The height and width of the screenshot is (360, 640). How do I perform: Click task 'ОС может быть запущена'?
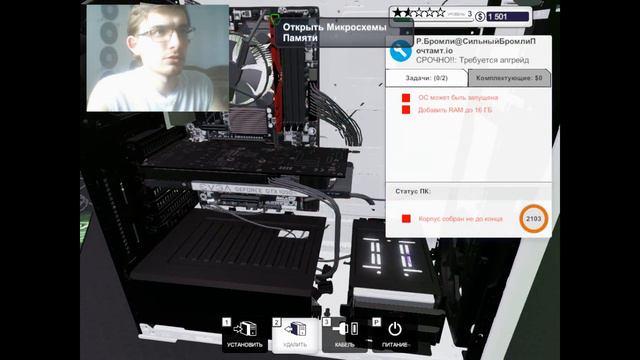click(458, 98)
